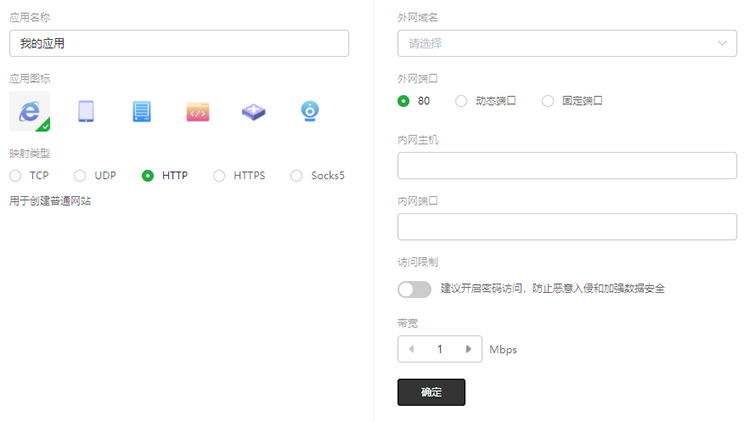Select the Internet Explorer browser app icon

click(29, 111)
